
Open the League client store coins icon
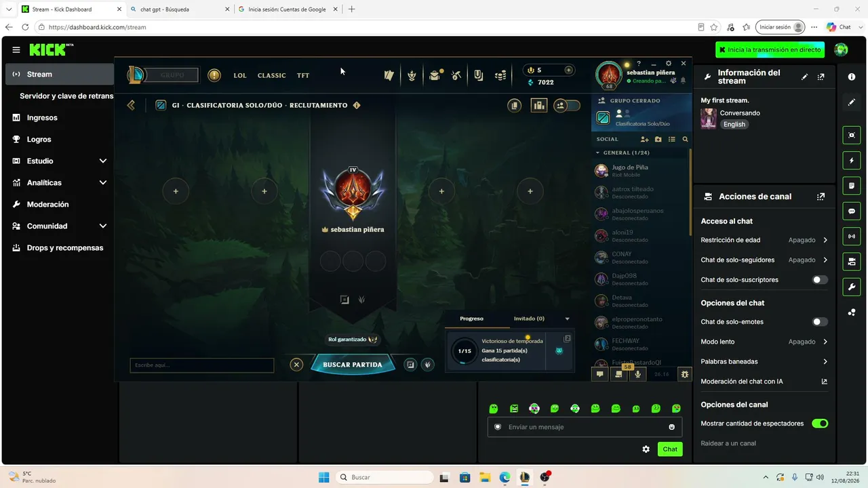(x=500, y=75)
